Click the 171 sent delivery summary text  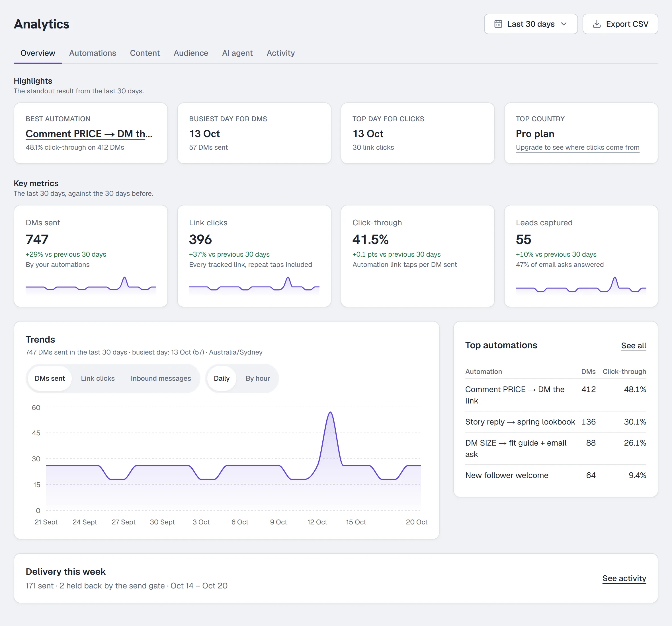[x=126, y=586]
